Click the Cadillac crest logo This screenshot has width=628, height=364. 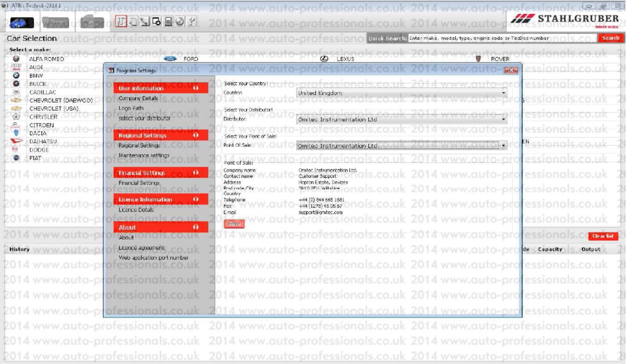click(16, 92)
